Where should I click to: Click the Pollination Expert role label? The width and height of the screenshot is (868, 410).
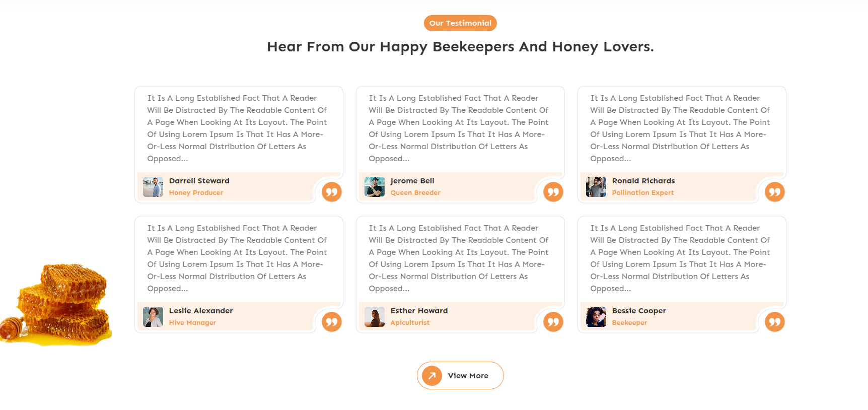tap(642, 193)
